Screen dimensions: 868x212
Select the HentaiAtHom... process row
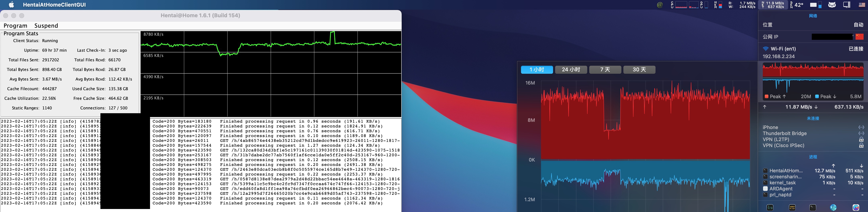coord(813,171)
